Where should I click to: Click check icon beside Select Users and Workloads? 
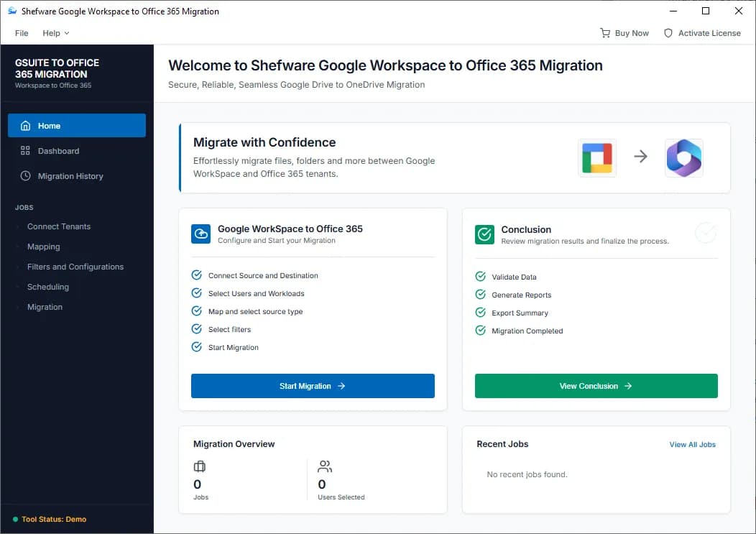pos(197,293)
